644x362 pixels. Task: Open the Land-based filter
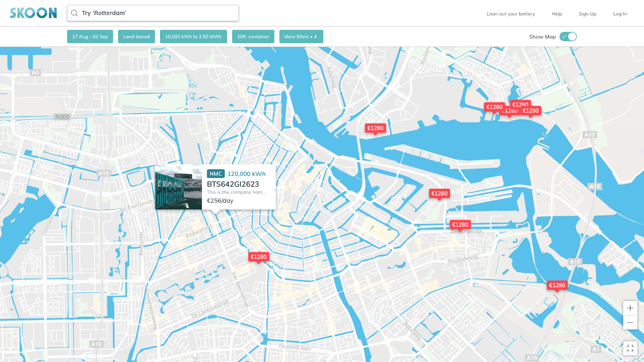[x=137, y=37]
